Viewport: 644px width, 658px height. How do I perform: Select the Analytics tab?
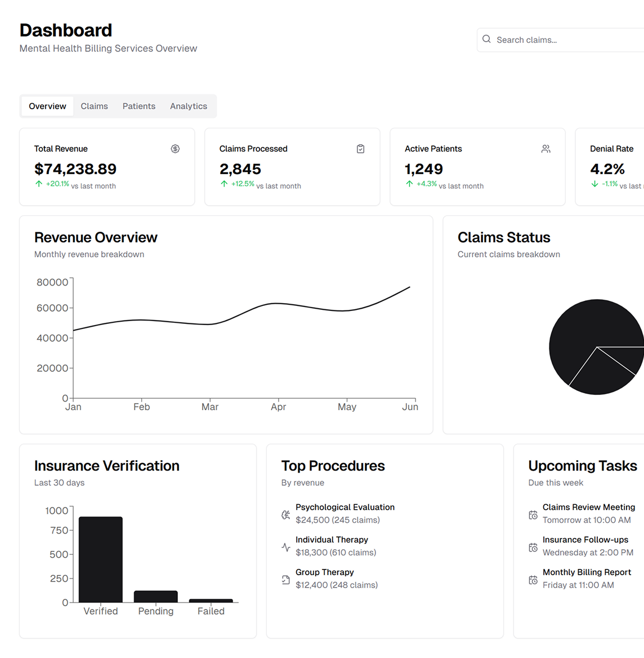point(189,106)
